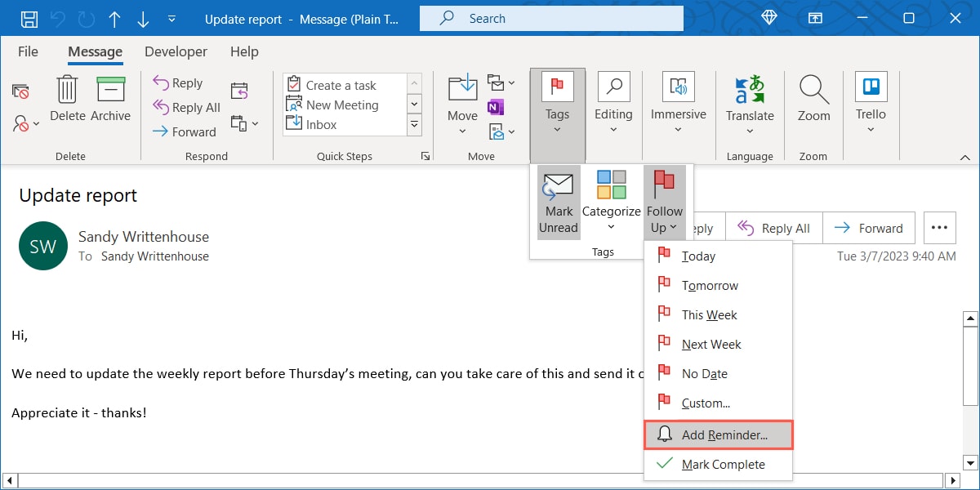Open the Tags dropdown chevron
The image size is (980, 490).
point(557,129)
